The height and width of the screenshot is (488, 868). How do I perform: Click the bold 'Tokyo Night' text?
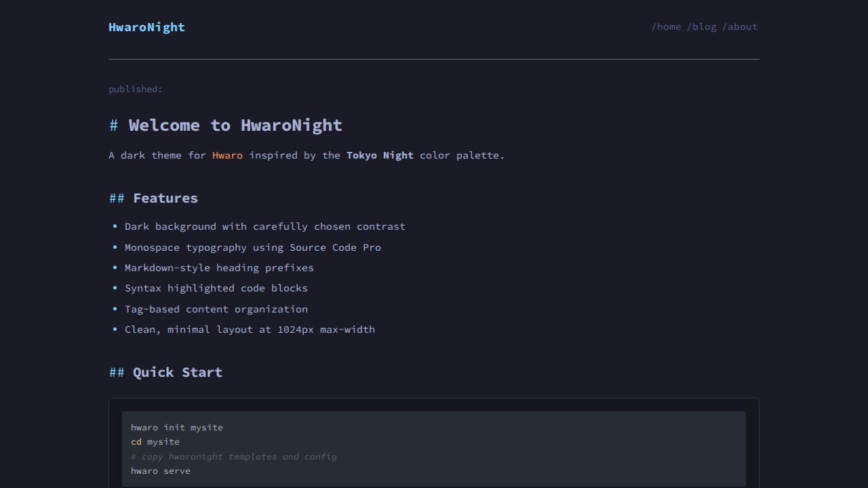click(x=380, y=155)
